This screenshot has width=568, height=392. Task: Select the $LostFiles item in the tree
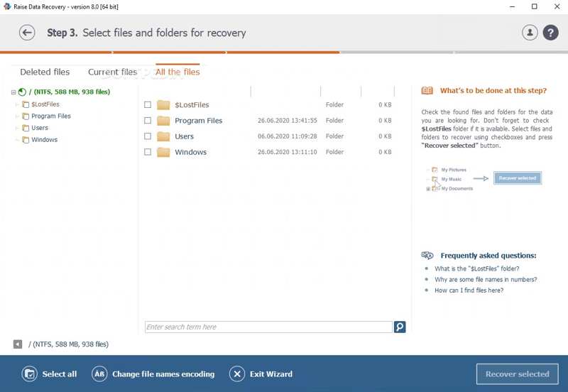click(x=45, y=104)
